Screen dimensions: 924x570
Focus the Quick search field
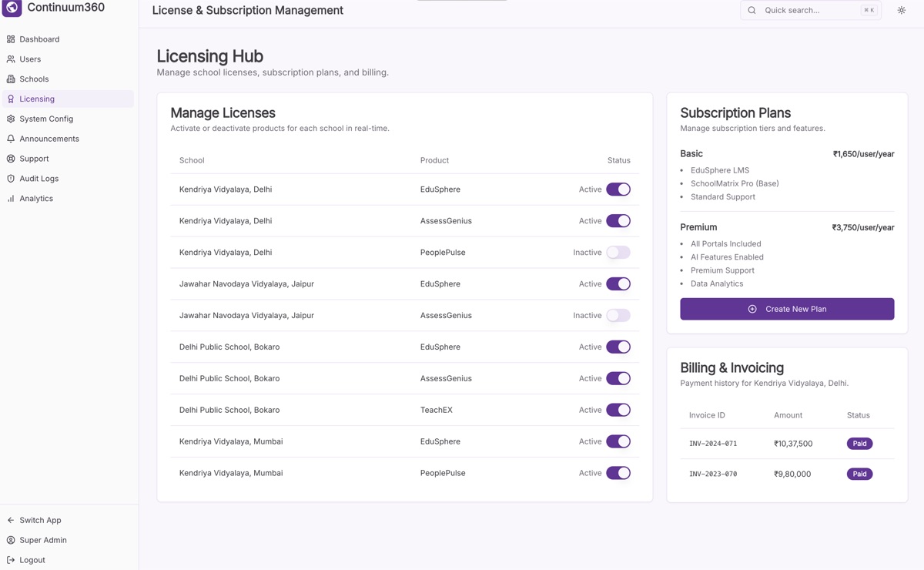(811, 11)
